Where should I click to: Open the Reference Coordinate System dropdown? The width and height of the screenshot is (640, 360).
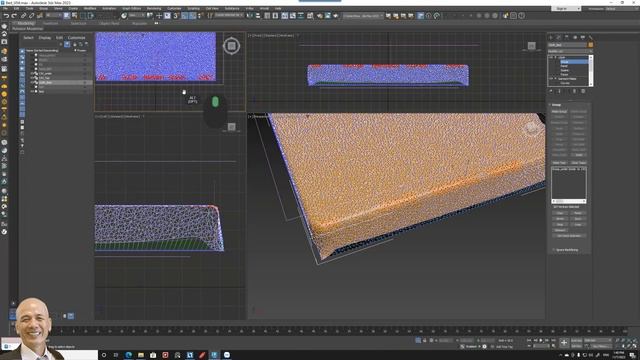coord(136,16)
